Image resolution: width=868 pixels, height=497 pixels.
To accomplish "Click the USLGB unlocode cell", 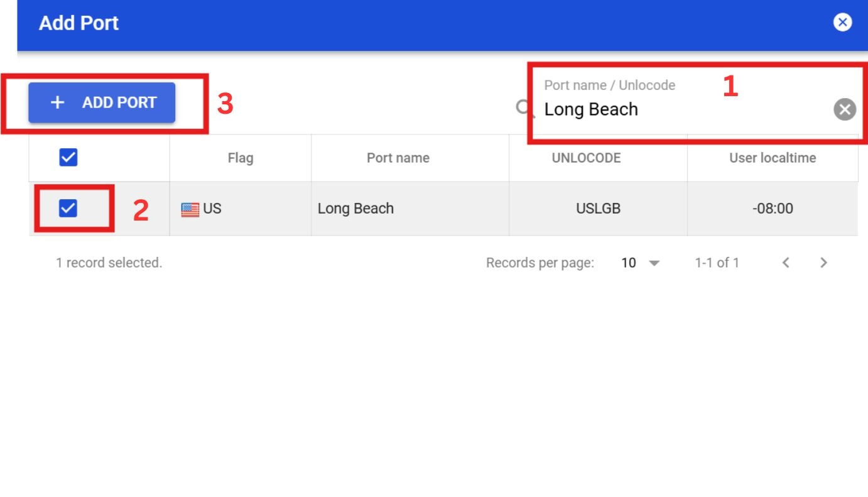I will [598, 209].
